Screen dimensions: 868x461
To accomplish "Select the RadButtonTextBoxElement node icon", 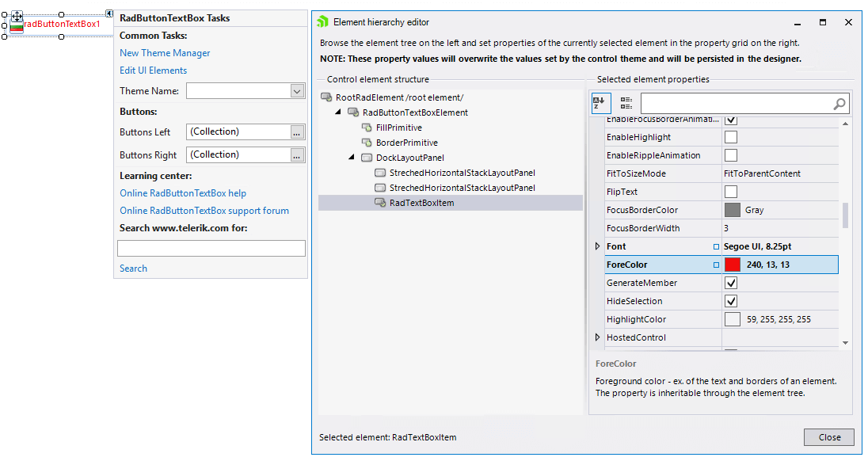I will pos(353,112).
